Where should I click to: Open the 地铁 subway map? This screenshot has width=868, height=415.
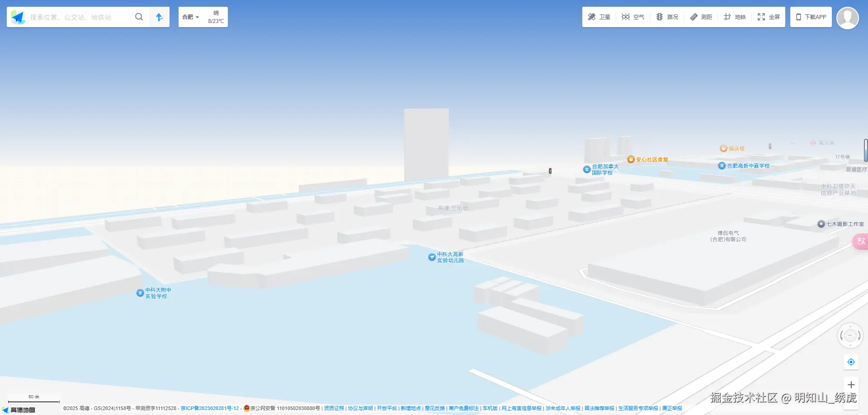coord(735,17)
